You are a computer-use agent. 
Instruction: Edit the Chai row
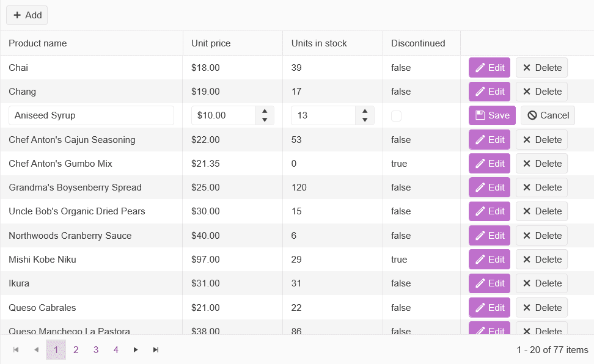pos(490,67)
